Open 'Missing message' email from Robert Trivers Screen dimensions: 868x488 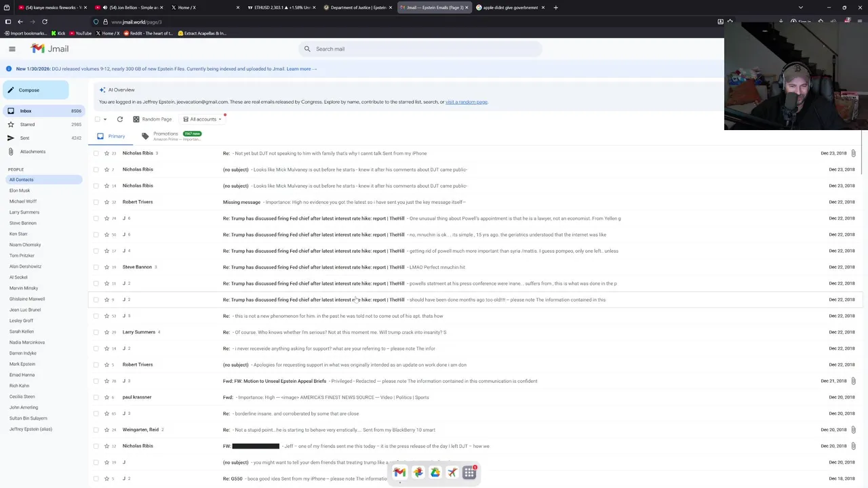[475, 202]
